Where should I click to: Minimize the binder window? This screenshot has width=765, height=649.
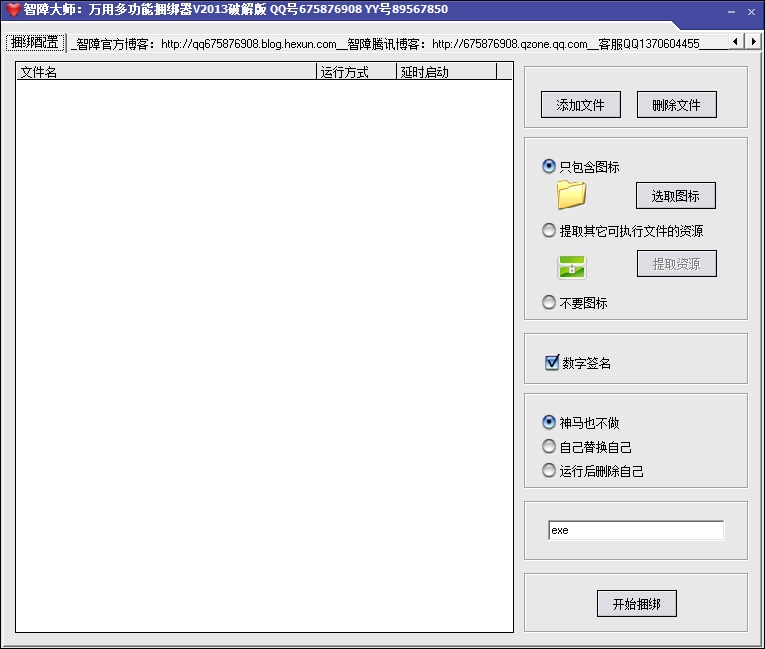731,11
